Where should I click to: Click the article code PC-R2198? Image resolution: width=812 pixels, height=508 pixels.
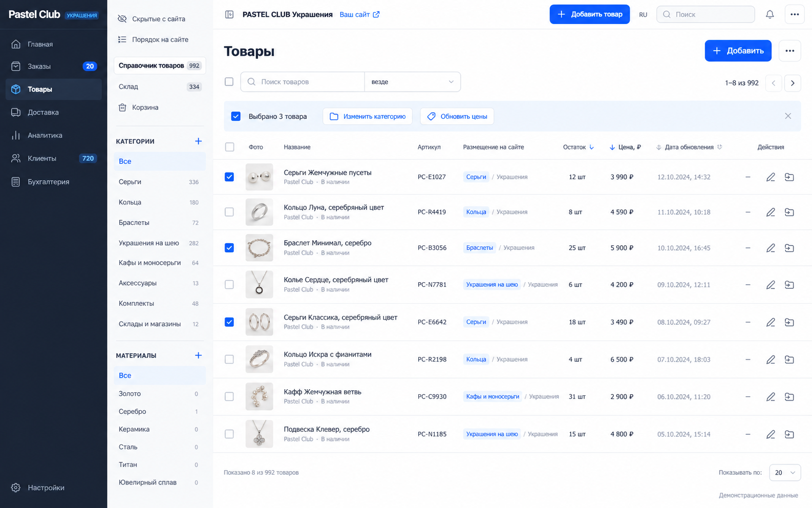(432, 359)
